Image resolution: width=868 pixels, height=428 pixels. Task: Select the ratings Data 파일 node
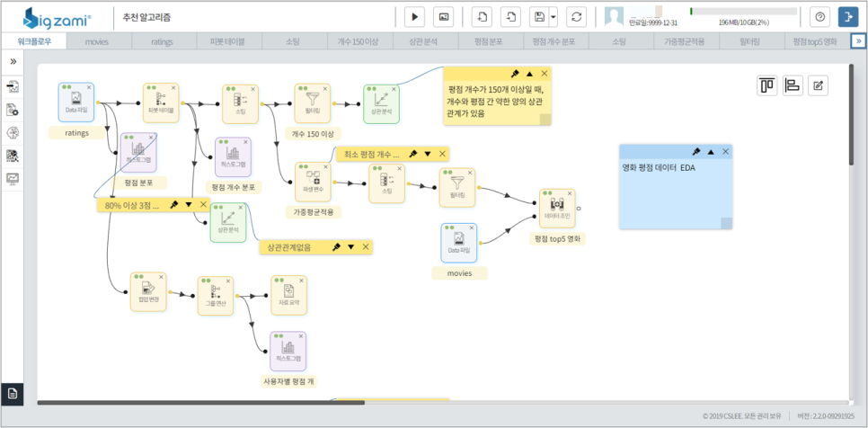(75, 103)
